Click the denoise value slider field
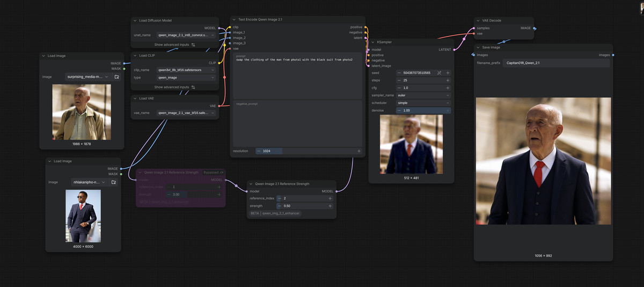The width and height of the screenshot is (644, 287). click(x=423, y=110)
